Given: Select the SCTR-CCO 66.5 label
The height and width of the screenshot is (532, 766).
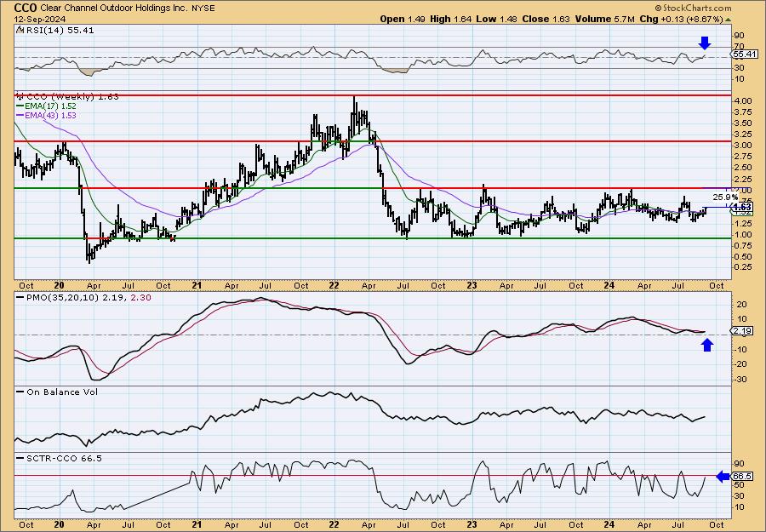Looking at the screenshot, I should pyautogui.click(x=64, y=459).
